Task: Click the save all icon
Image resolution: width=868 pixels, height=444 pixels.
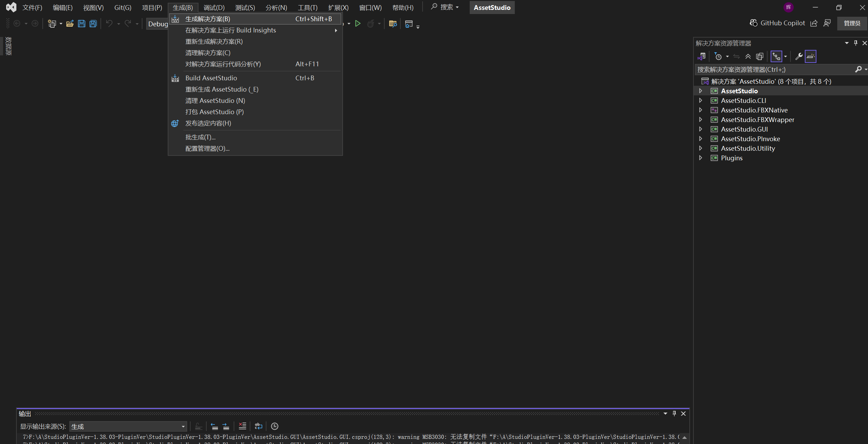Action: 93,24
